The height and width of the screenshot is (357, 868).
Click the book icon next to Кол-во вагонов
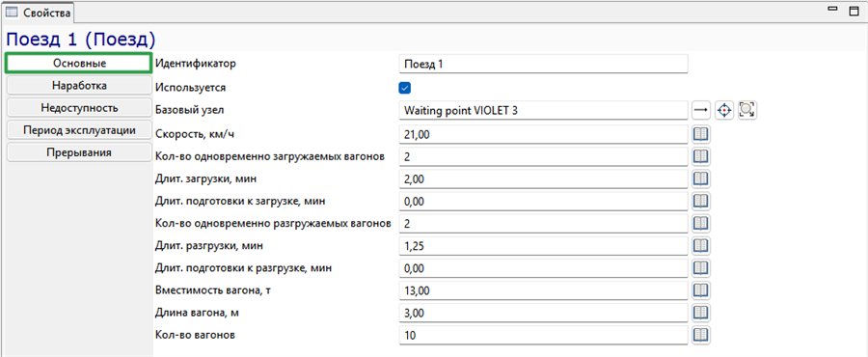tap(701, 335)
